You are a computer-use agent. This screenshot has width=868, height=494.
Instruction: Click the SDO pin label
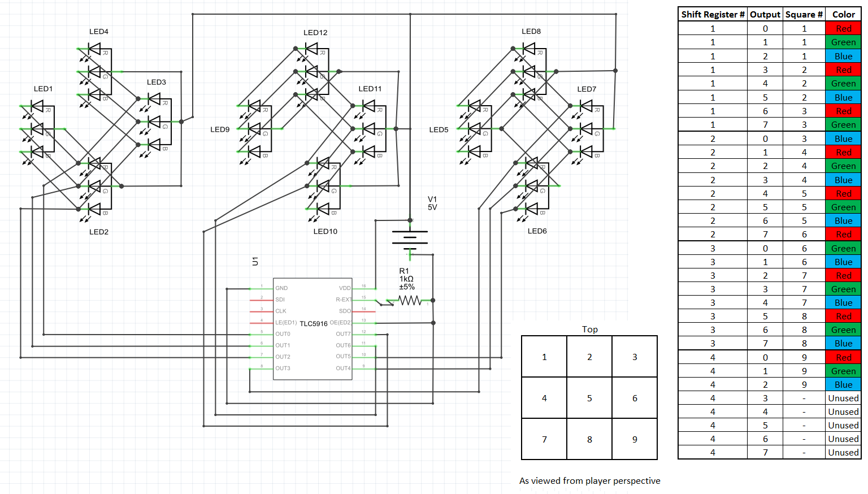tap(345, 311)
